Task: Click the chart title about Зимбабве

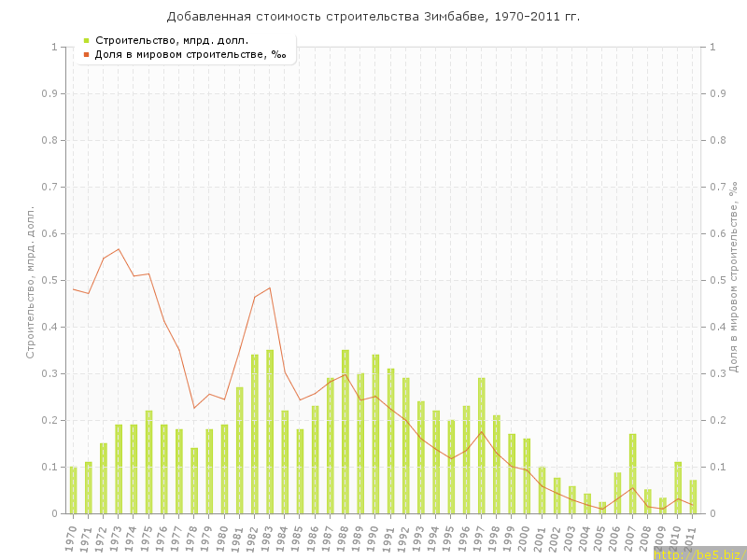Action: click(x=373, y=16)
